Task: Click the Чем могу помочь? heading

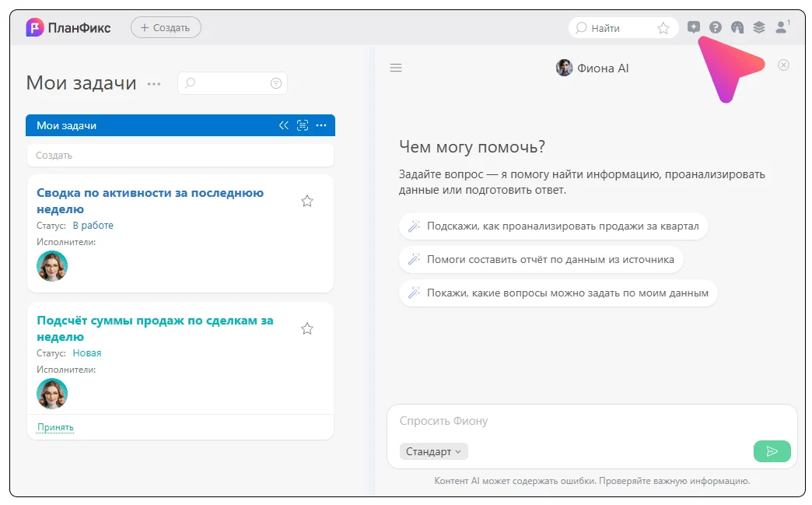Action: [472, 147]
